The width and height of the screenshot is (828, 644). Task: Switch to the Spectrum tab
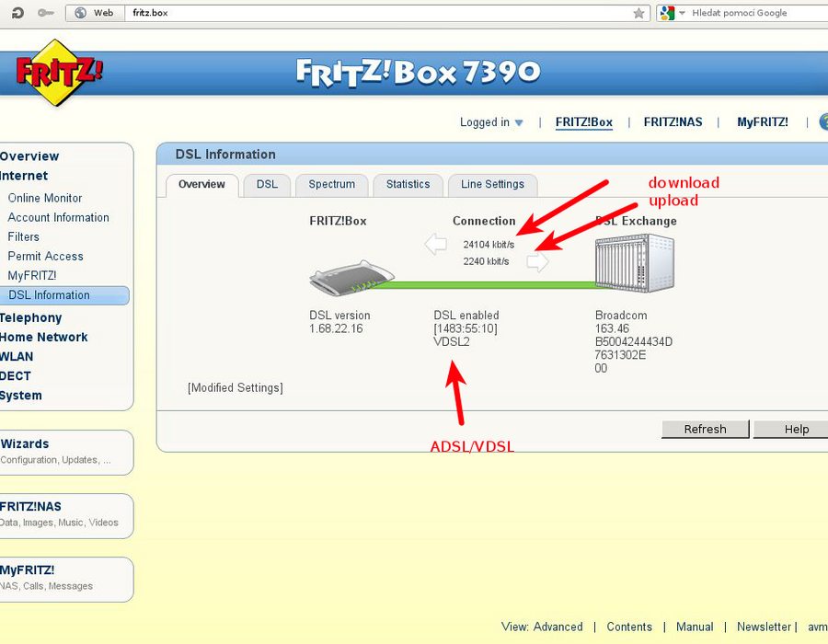[331, 184]
